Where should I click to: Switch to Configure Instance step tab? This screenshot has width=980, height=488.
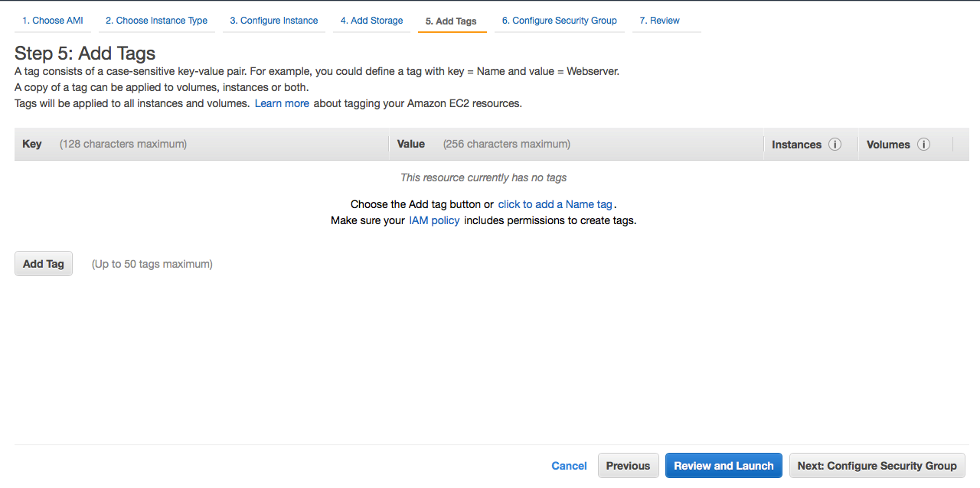click(x=274, y=21)
